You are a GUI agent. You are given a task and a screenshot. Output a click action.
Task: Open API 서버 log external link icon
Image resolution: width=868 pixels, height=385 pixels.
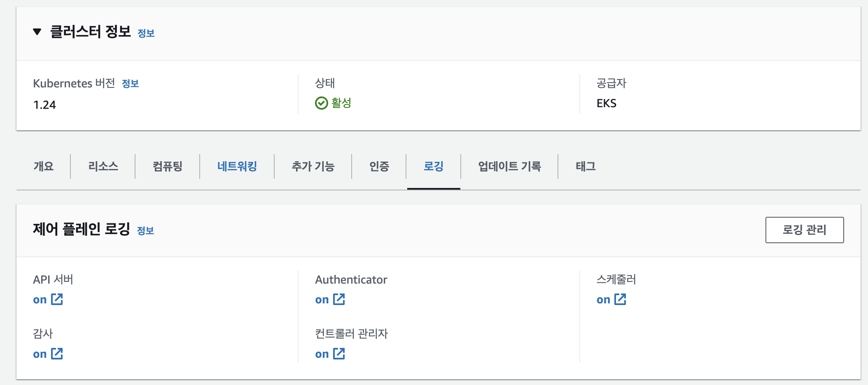coord(57,299)
